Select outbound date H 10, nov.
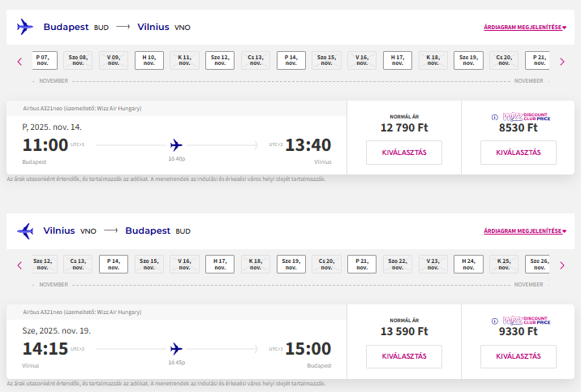The height and width of the screenshot is (392, 581). (149, 60)
